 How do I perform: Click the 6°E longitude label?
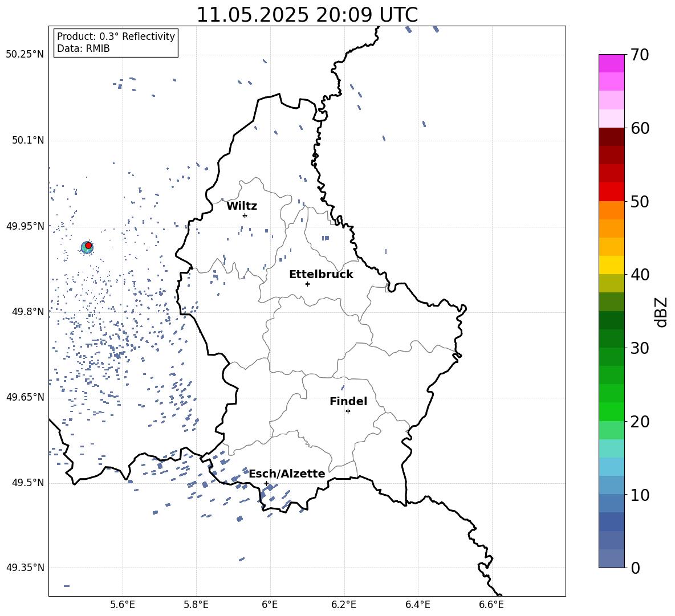(x=270, y=605)
